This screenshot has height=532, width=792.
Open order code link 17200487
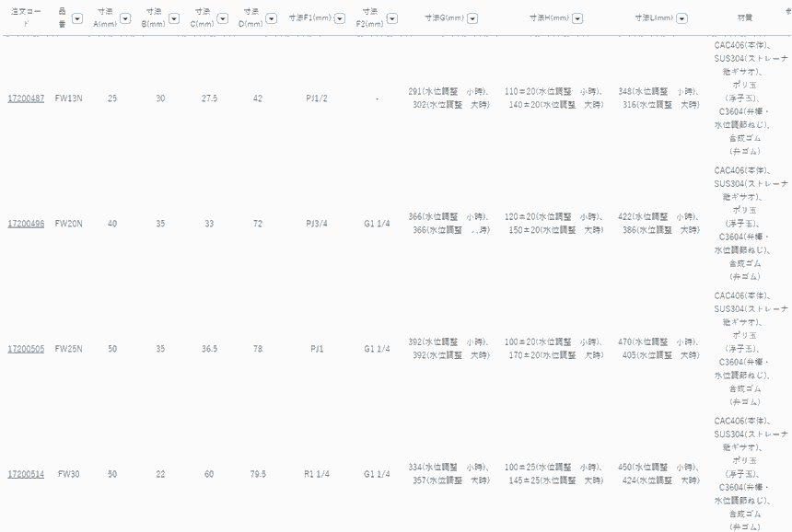coord(26,98)
